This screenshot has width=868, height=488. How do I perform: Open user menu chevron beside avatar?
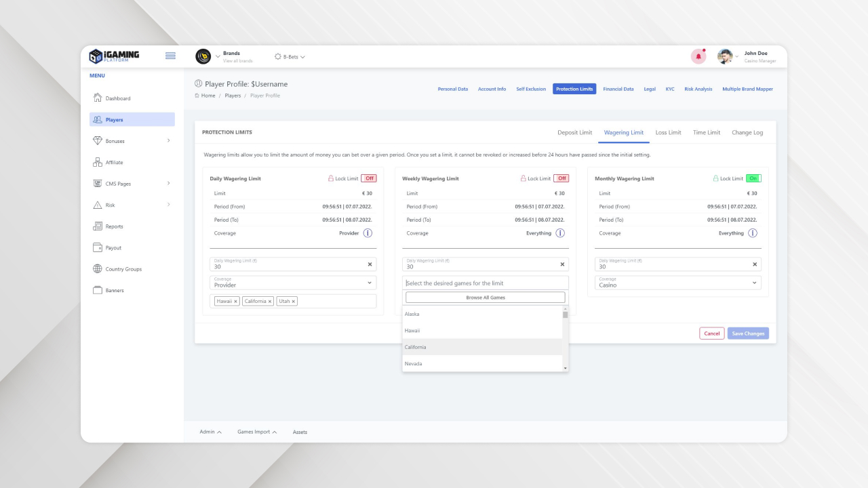737,57
